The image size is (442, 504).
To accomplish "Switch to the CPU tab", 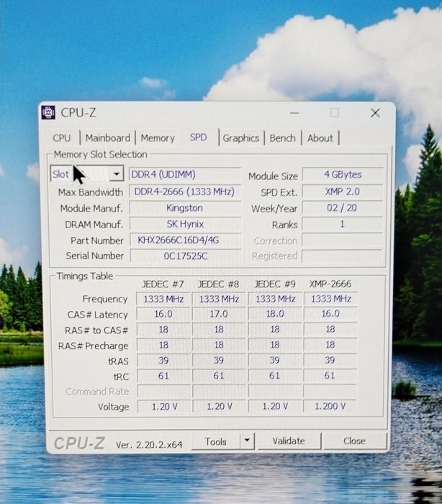I will [62, 138].
